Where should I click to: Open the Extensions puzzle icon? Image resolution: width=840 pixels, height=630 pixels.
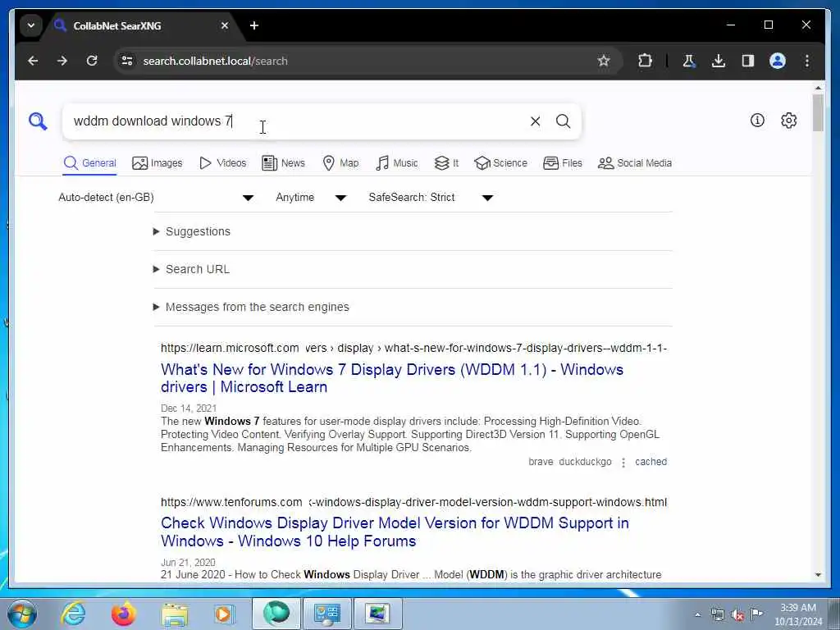point(645,61)
